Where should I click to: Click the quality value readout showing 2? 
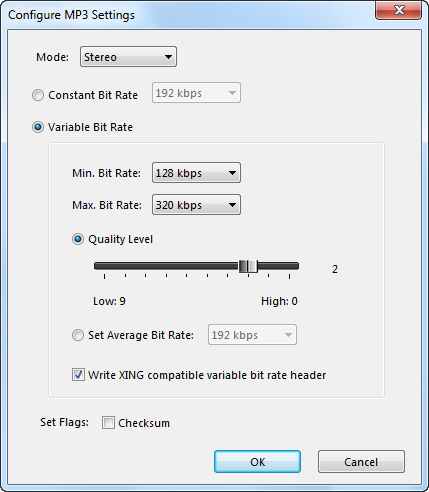pyautogui.click(x=335, y=269)
